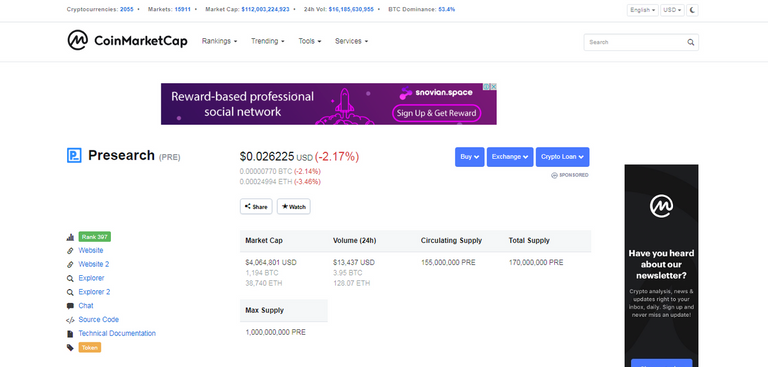This screenshot has width=768, height=367.
Task: Toggle dark mode moon icon
Action: point(692,10)
